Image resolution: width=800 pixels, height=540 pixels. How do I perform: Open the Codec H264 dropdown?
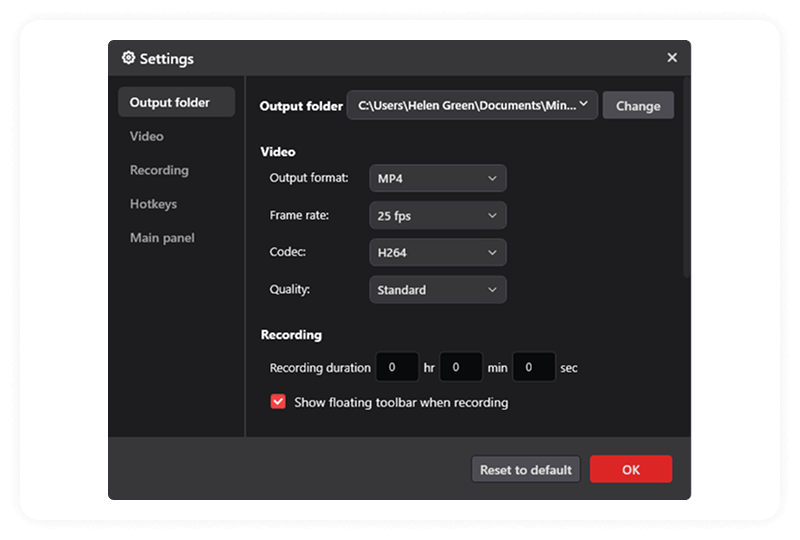[x=437, y=252]
